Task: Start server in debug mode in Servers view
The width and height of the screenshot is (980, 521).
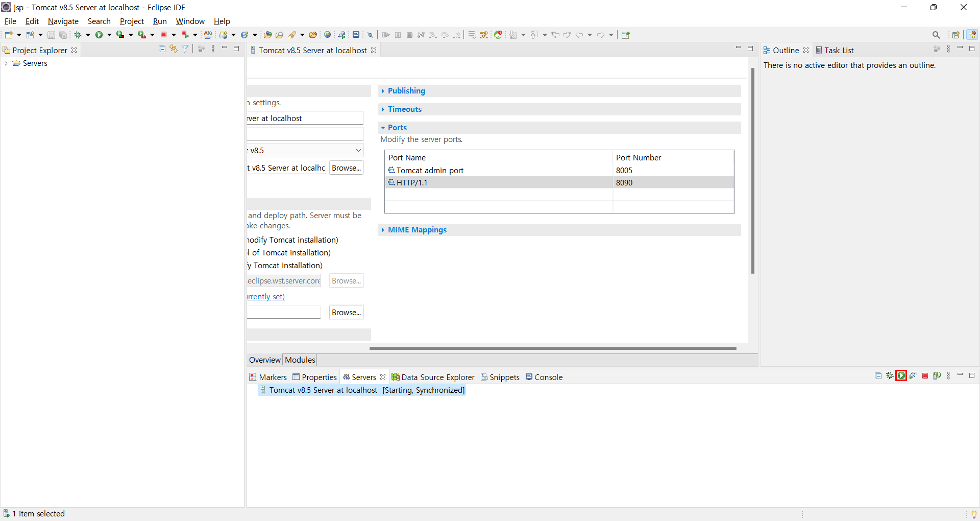Action: [890, 376]
